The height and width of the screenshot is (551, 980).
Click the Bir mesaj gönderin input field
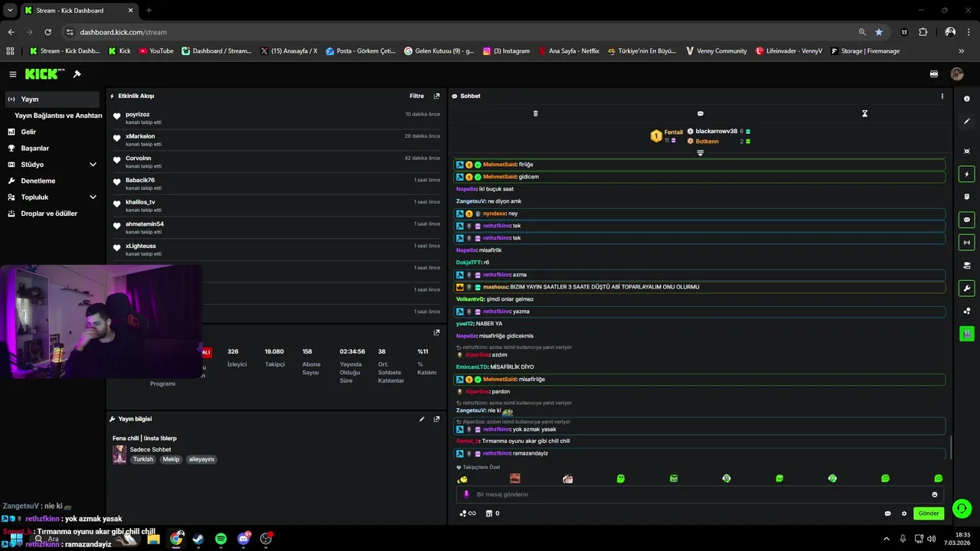(x=699, y=494)
